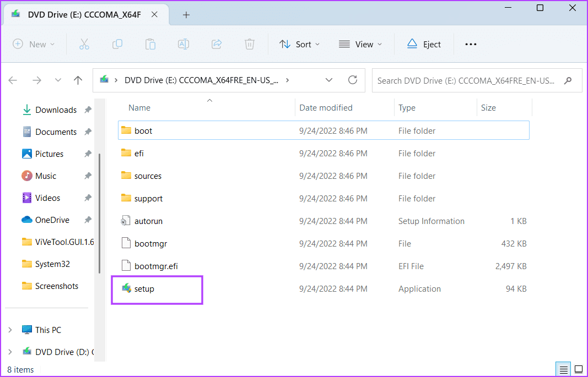Screen dimensions: 588x377
Task: Select the bootmgr.efi file
Action: click(x=323, y=266)
